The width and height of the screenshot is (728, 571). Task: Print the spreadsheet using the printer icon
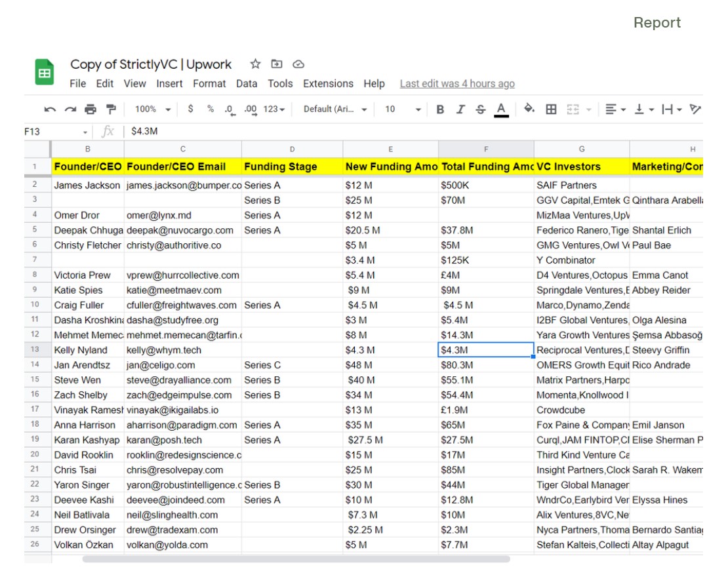coord(91,109)
